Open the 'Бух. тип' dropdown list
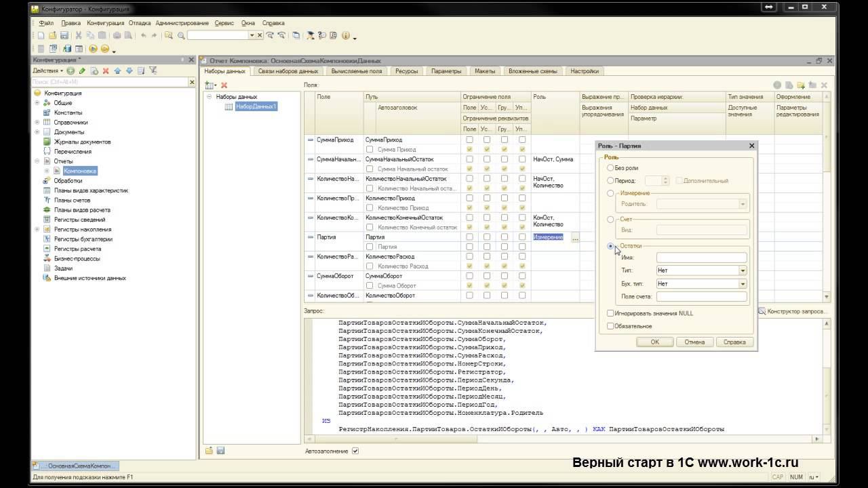 point(743,283)
